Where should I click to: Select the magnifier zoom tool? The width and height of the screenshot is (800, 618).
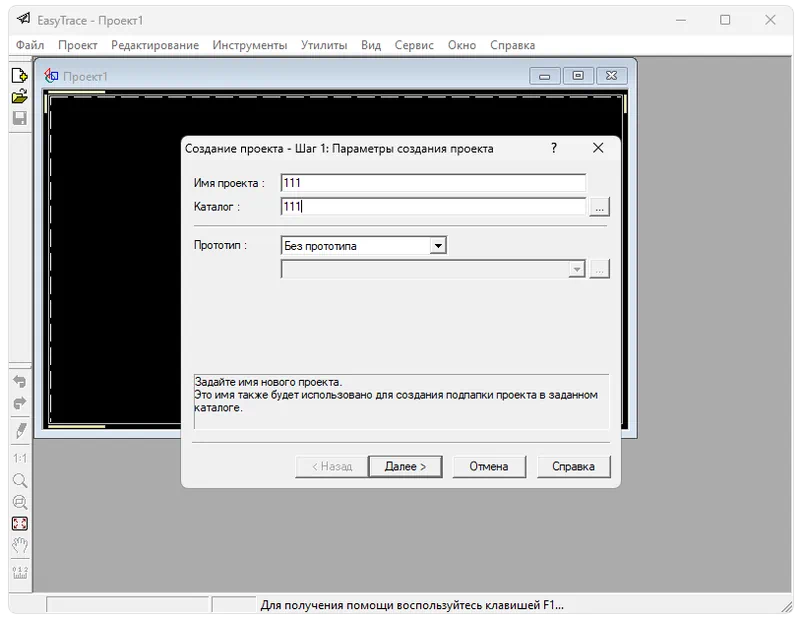19,480
